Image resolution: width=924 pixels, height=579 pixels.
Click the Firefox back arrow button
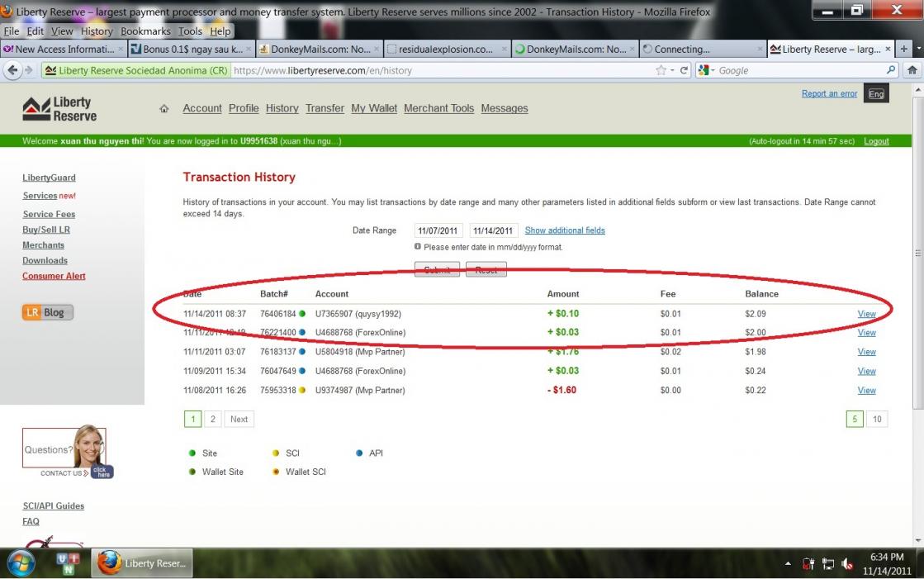point(12,70)
